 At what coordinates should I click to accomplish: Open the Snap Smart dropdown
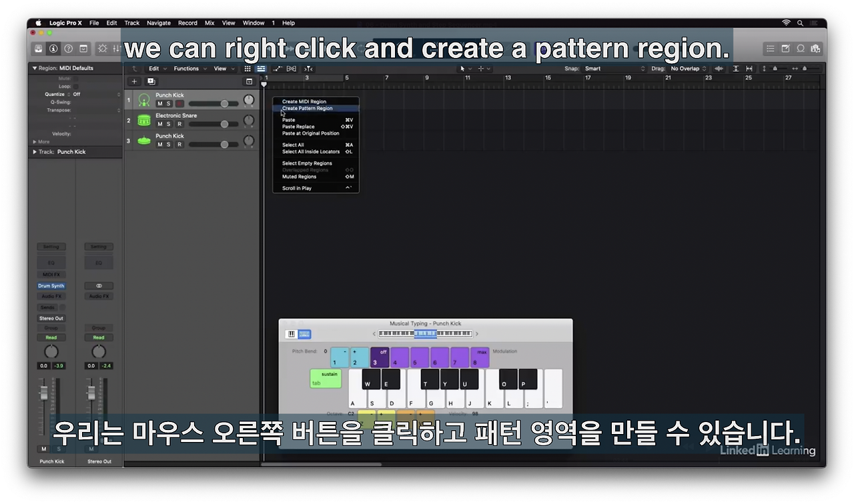coord(615,69)
